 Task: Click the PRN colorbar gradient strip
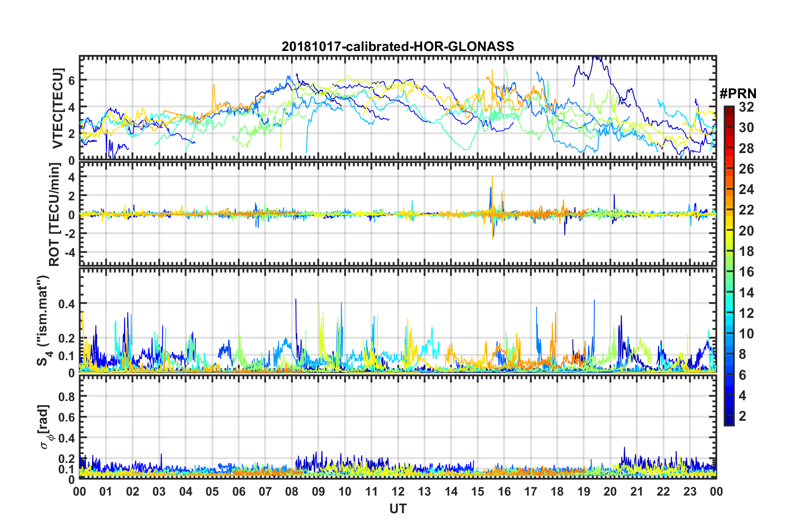point(729,266)
